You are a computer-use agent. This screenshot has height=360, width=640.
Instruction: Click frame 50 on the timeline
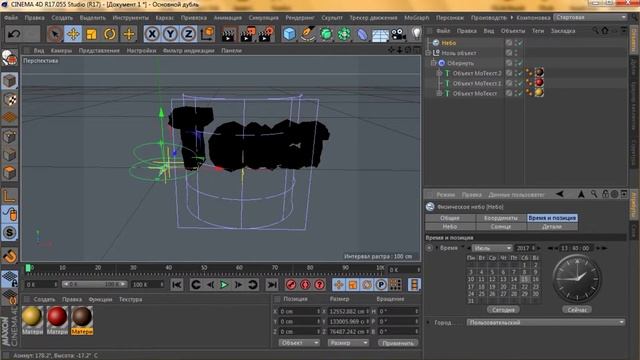[203, 269]
